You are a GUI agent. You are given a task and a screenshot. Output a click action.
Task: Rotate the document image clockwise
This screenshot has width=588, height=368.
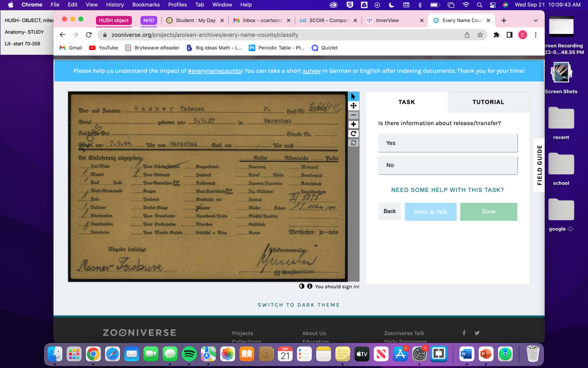(353, 134)
